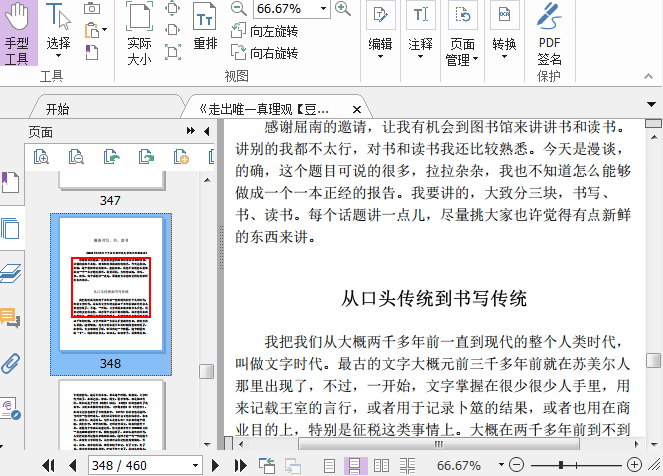Enlarge page thumbnails icon
The width and height of the screenshot is (663, 476).
[41, 156]
